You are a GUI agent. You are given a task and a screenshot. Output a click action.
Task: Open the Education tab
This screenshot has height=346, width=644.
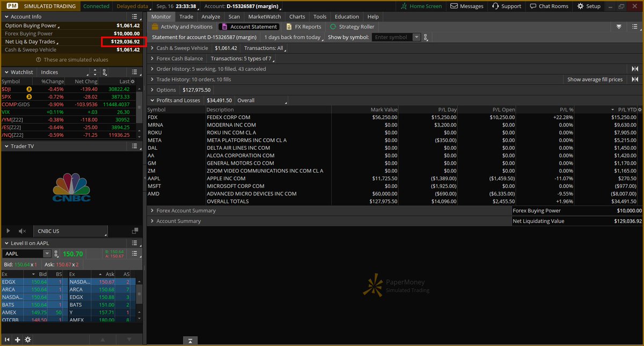[347, 17]
